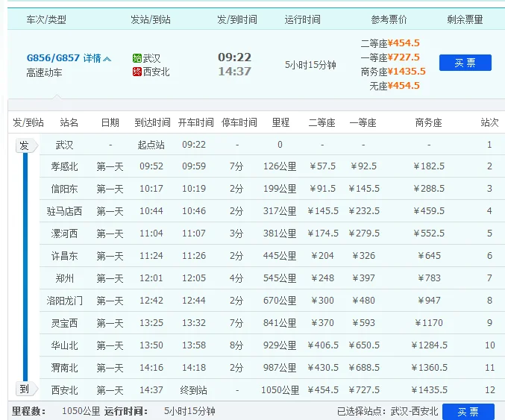Click the 8分 stop duration for 华山北
The height and width of the screenshot is (420, 505).
point(236,345)
